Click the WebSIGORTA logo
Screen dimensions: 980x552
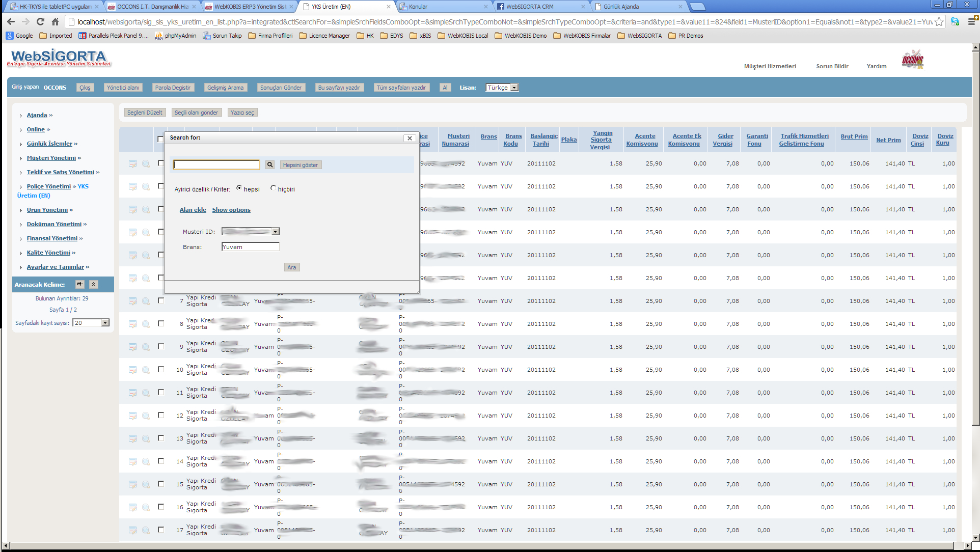[59, 58]
